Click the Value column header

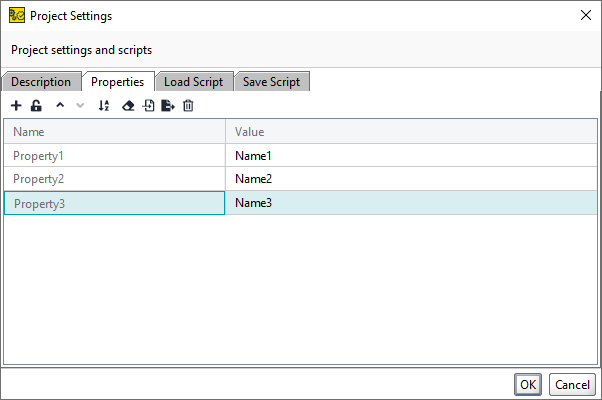click(x=410, y=132)
